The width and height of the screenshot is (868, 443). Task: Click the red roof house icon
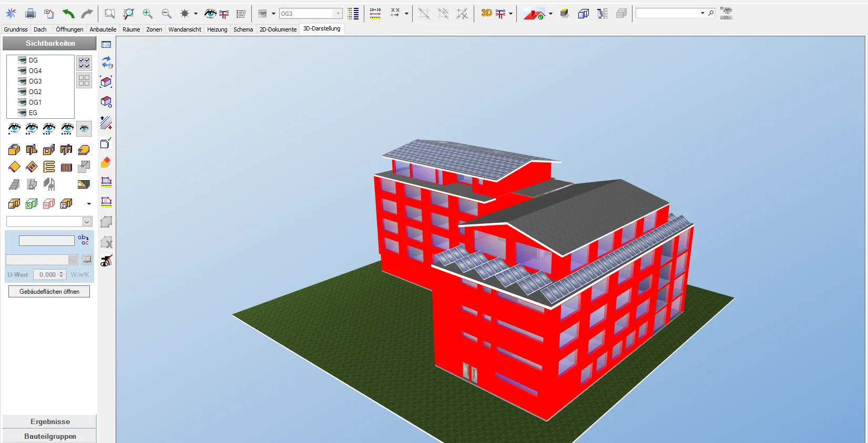pyautogui.click(x=534, y=14)
